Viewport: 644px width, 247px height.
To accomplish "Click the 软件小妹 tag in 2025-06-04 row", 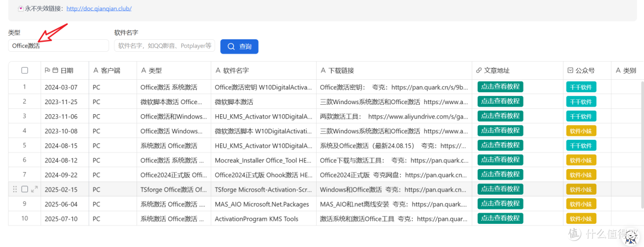I will click(581, 204).
